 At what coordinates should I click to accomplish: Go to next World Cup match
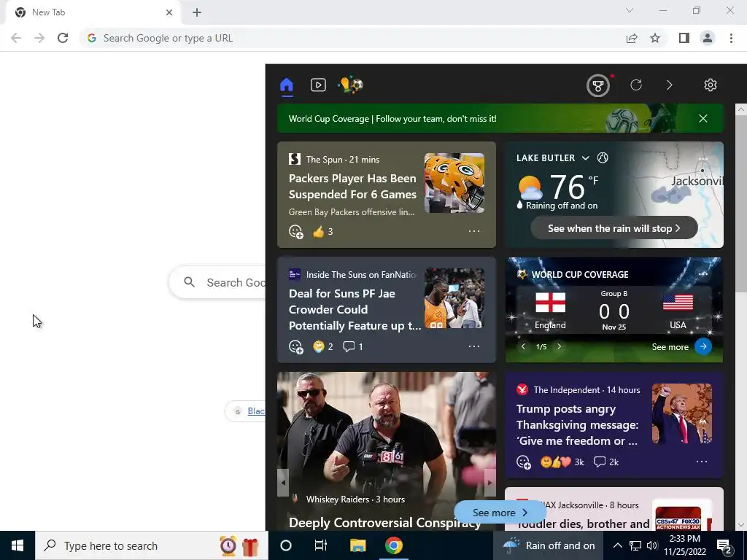[560, 346]
